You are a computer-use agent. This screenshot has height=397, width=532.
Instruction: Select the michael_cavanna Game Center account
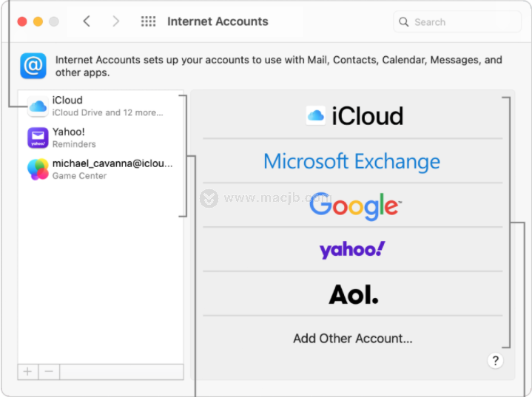pyautogui.click(x=101, y=169)
